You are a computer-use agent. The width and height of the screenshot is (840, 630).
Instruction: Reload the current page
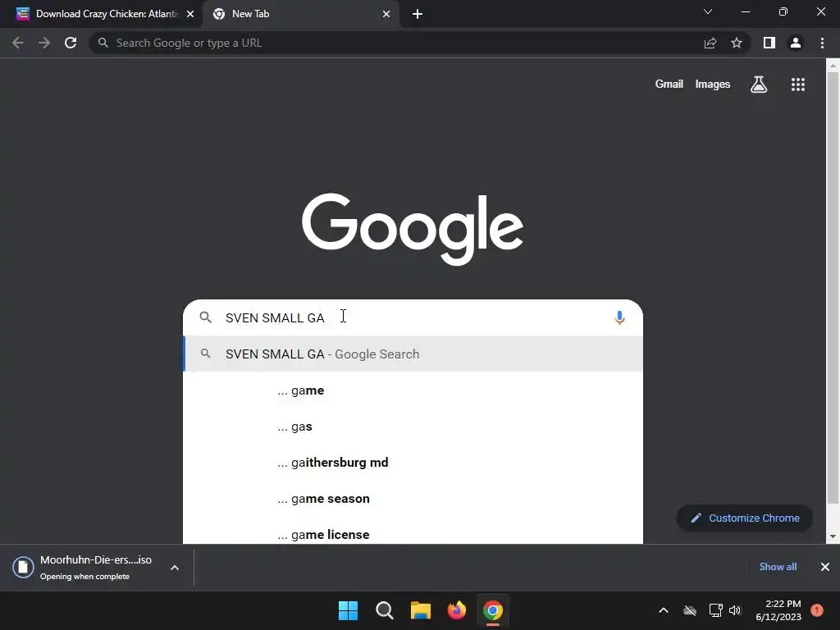[71, 43]
